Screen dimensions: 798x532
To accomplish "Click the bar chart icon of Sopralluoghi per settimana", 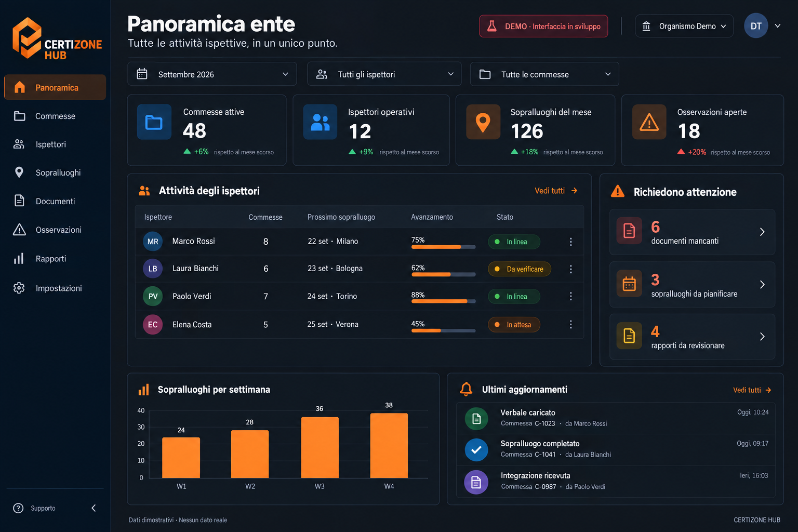I will [x=143, y=390].
